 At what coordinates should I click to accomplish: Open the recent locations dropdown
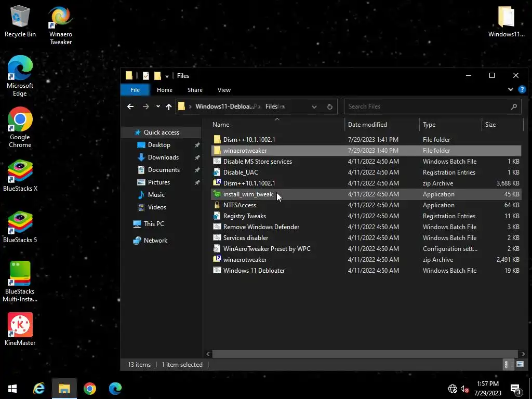[x=158, y=107]
